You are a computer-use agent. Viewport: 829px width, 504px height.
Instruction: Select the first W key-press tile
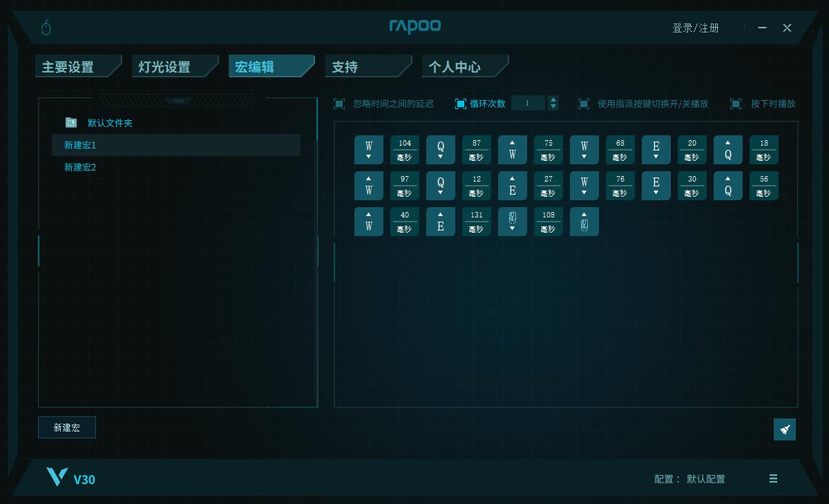(369, 150)
